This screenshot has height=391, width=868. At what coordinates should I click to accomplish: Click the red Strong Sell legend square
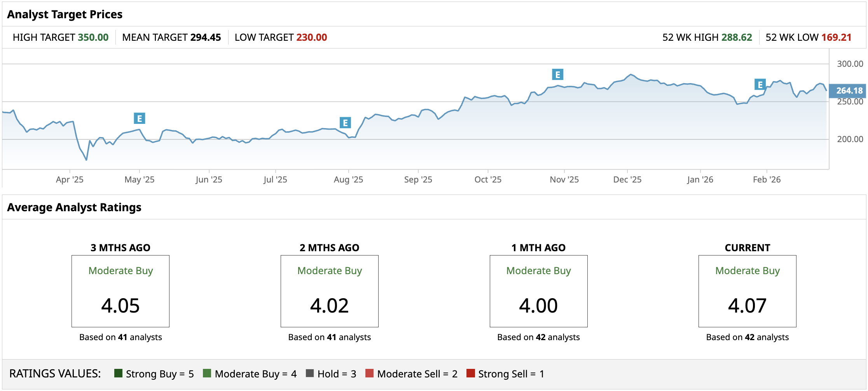pyautogui.click(x=471, y=373)
